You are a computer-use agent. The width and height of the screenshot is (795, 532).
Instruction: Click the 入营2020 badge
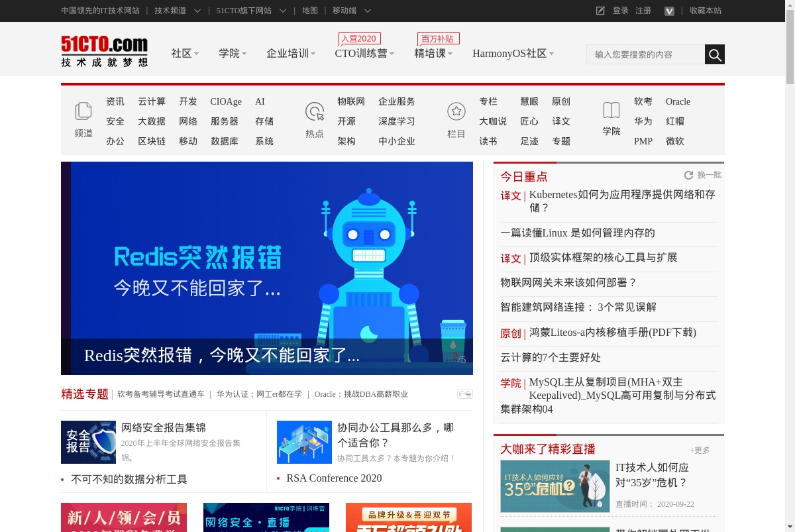359,38
